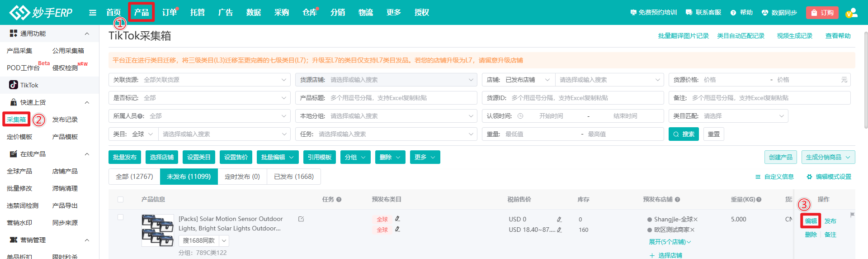Image resolution: width=868 pixels, height=259 pixels.
Task: Switch to 全部 (12767) tab
Action: click(x=134, y=177)
